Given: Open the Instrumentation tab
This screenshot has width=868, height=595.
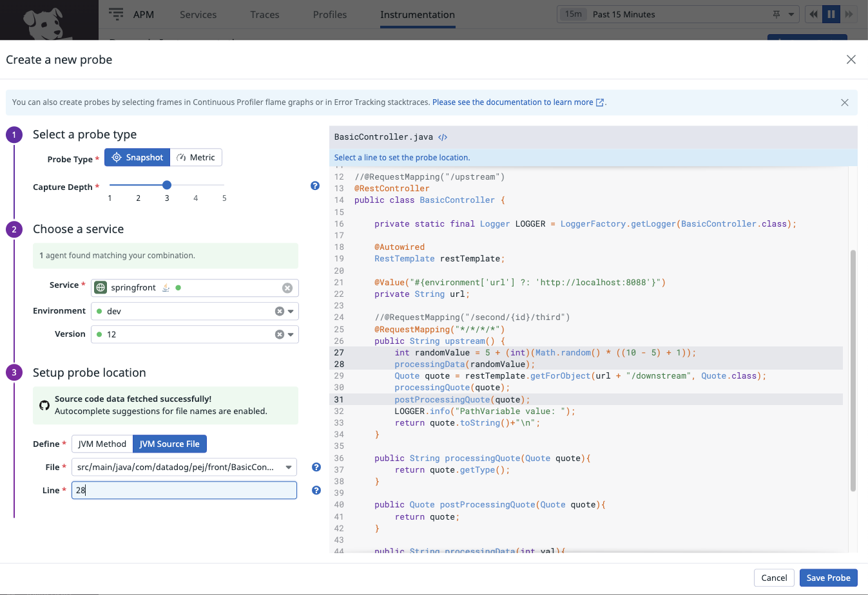Looking at the screenshot, I should (418, 14).
